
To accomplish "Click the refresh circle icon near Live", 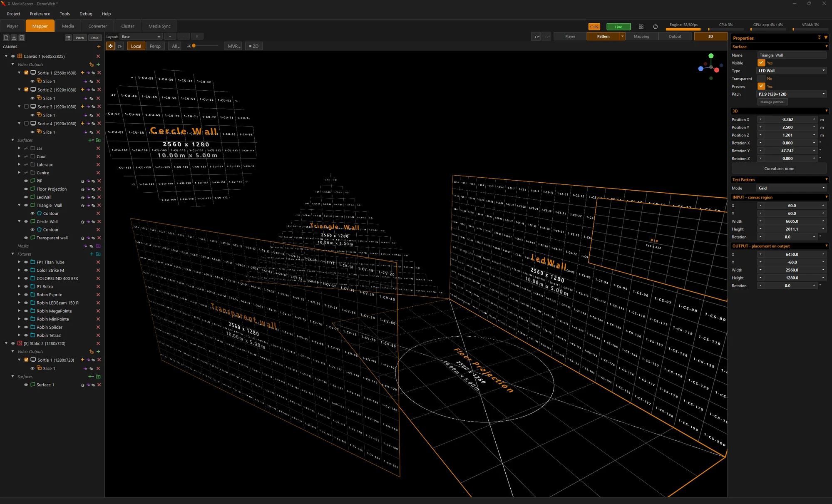I will coord(656,27).
